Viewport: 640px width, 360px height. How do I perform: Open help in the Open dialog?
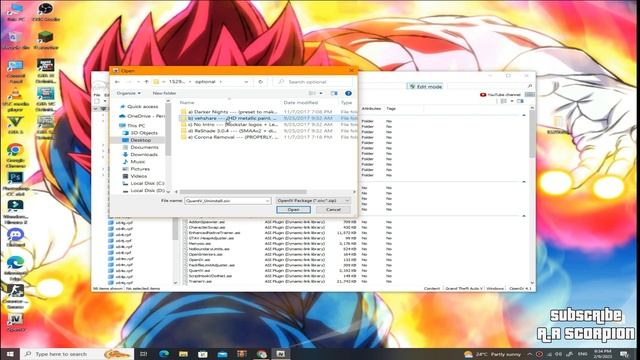click(348, 93)
